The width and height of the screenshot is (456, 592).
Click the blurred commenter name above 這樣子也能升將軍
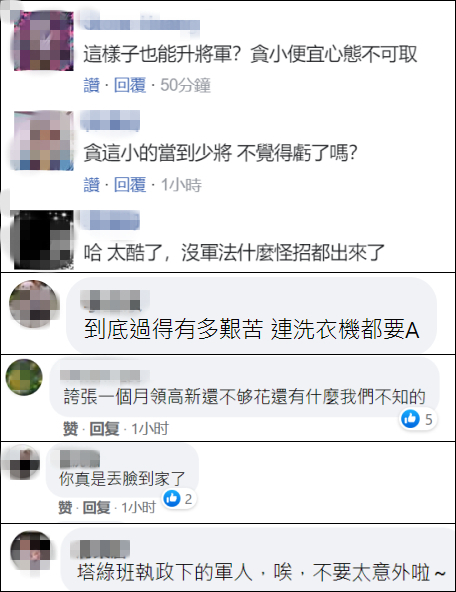pyautogui.click(x=141, y=25)
